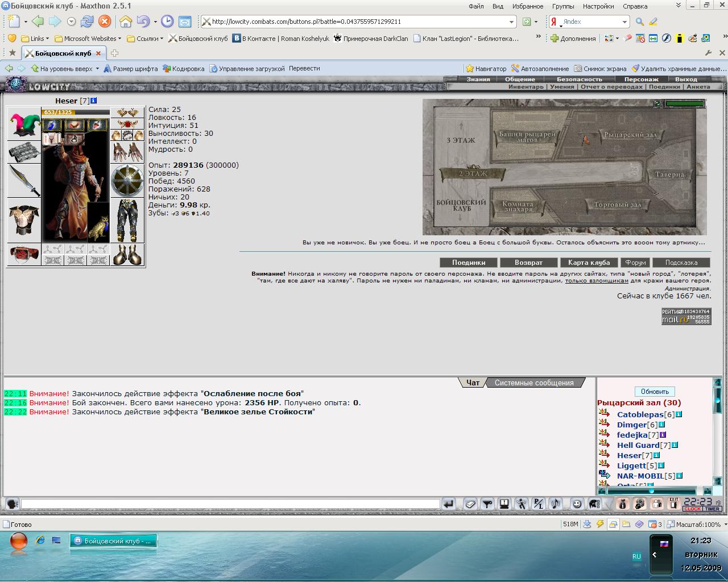728x582 pixels.
Task: Click the money bag info icon
Action: tap(623, 504)
